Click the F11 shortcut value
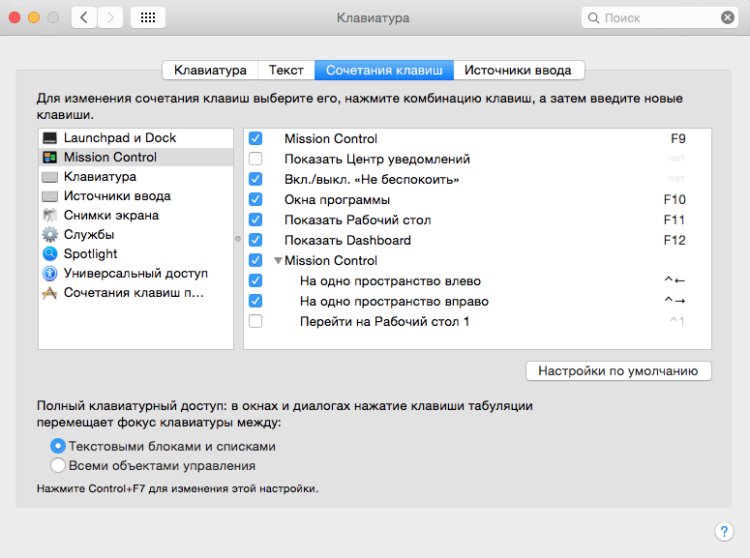750x558 pixels. click(x=674, y=220)
